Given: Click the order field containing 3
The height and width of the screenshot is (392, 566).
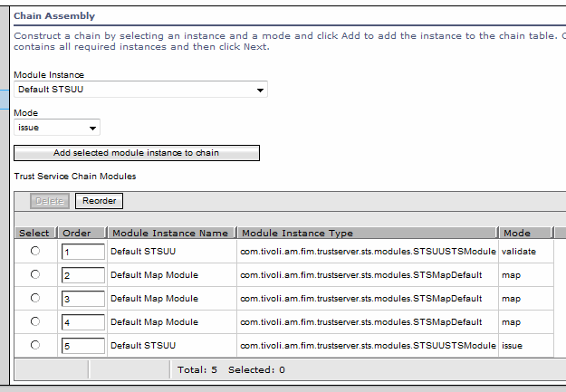Looking at the screenshot, I should coord(82,299).
